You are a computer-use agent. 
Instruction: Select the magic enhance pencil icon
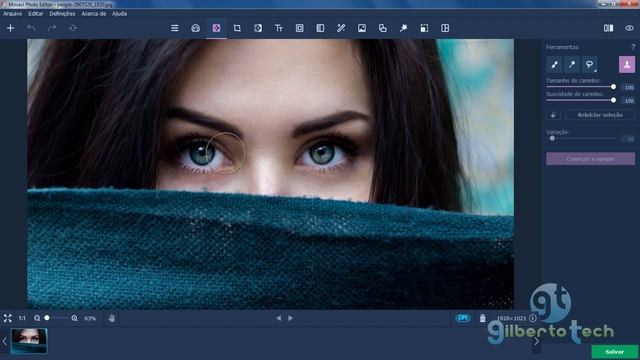point(341,28)
